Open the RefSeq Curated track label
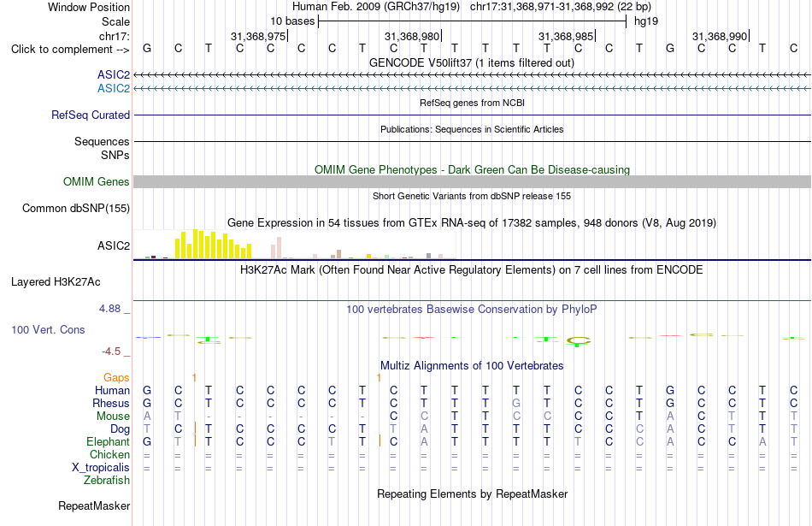This screenshot has width=812, height=526. point(90,115)
